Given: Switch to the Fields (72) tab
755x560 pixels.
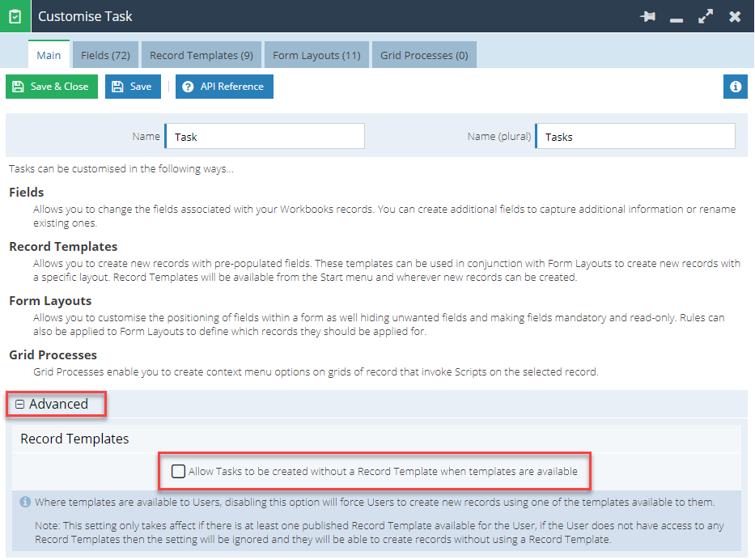Looking at the screenshot, I should coord(106,55).
